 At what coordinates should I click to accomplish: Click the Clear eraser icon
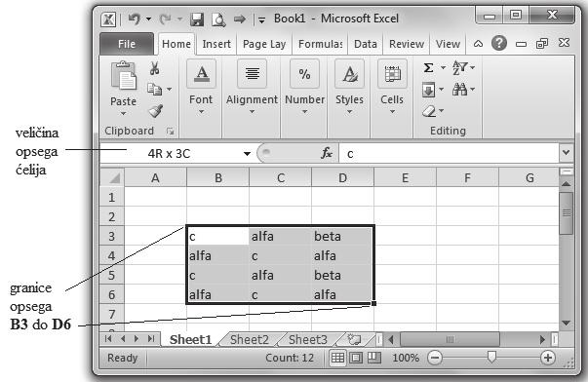tap(429, 111)
